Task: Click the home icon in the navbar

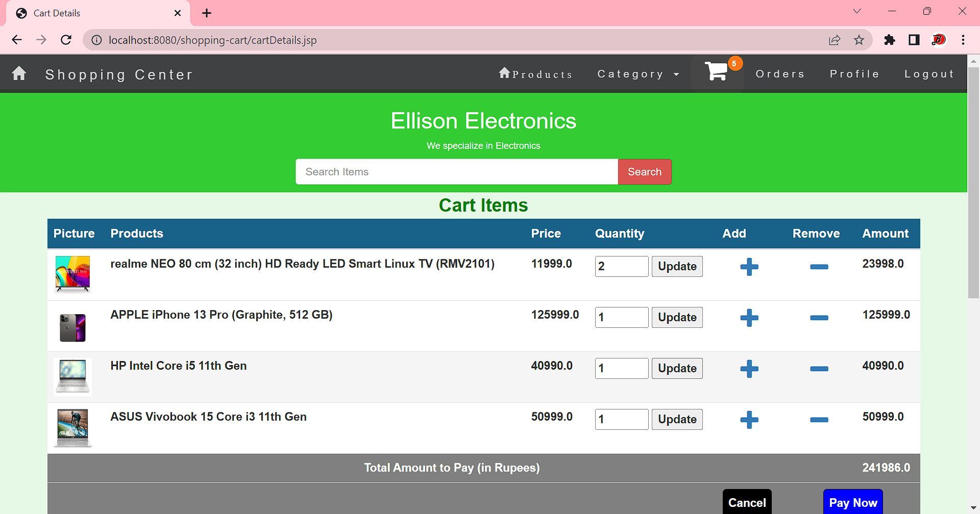Action: 19,73
